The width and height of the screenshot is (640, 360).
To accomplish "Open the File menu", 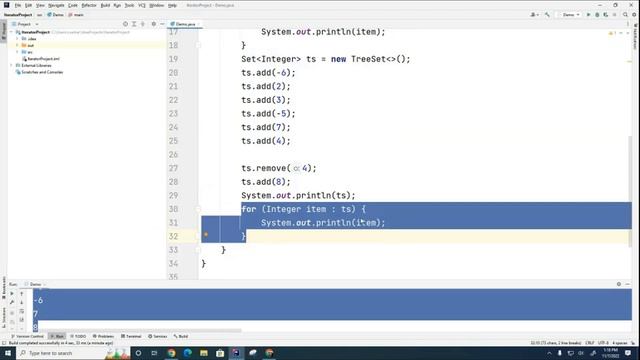I will point(18,5).
